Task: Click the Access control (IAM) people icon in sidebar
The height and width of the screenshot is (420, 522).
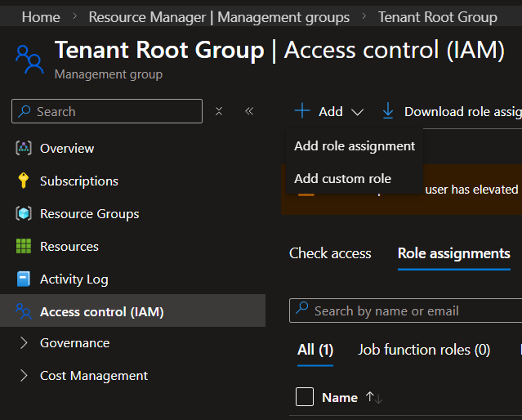Action: [24, 311]
